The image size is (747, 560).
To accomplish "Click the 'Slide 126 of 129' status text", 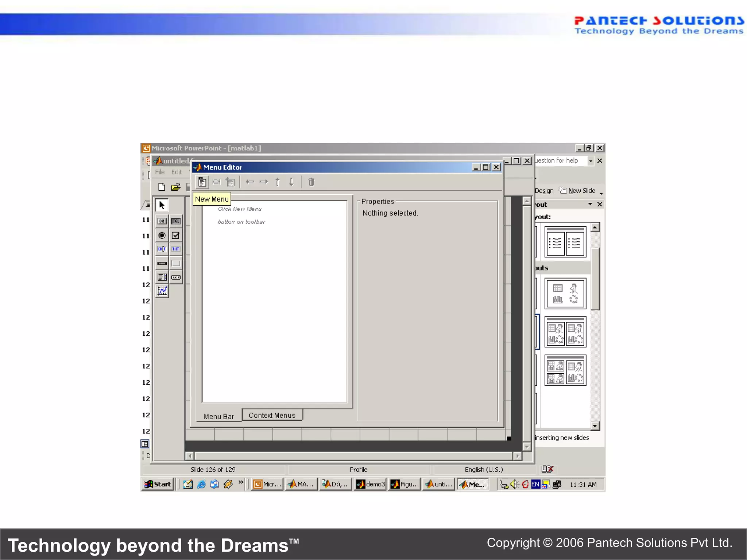I will 213,470.
